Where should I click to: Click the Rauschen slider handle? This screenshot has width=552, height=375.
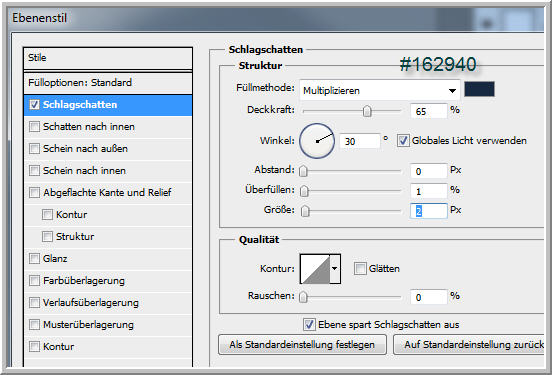(x=303, y=297)
